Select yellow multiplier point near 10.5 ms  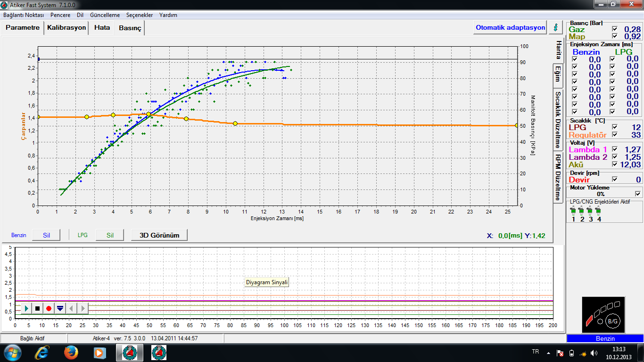(235, 123)
